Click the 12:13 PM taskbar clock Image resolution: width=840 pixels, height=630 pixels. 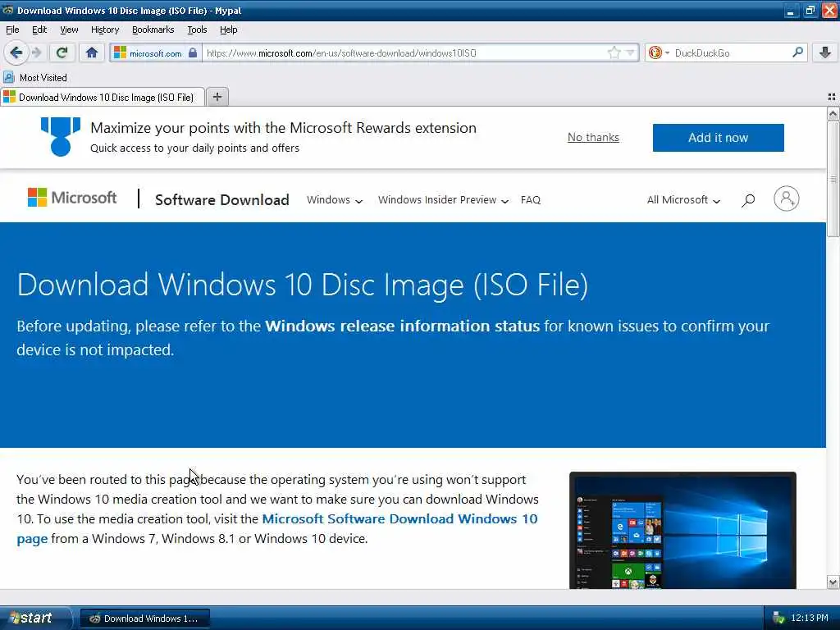[x=809, y=618]
